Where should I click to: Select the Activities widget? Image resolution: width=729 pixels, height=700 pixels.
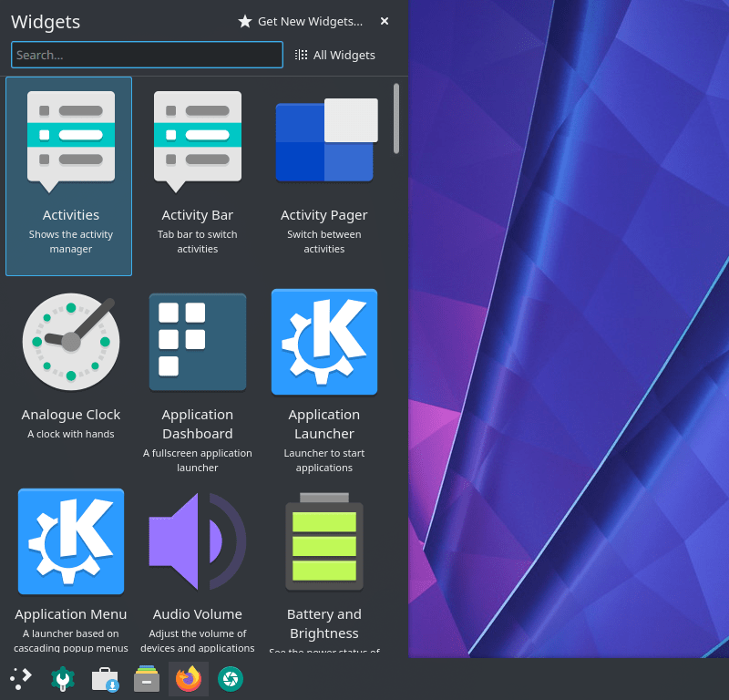point(68,176)
